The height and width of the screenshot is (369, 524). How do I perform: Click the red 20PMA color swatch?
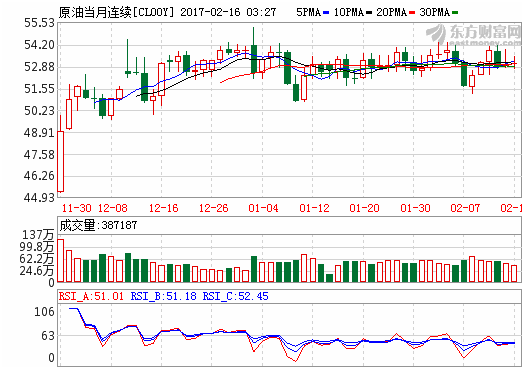click(x=412, y=13)
